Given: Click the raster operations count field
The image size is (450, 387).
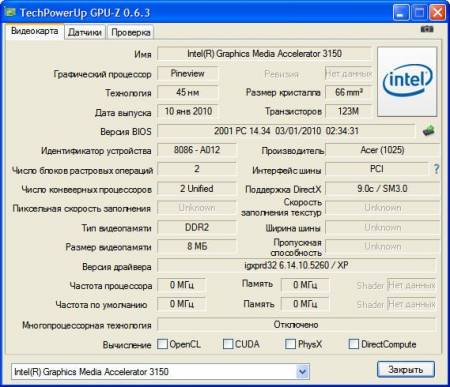Looking at the screenshot, I should coord(197,169).
